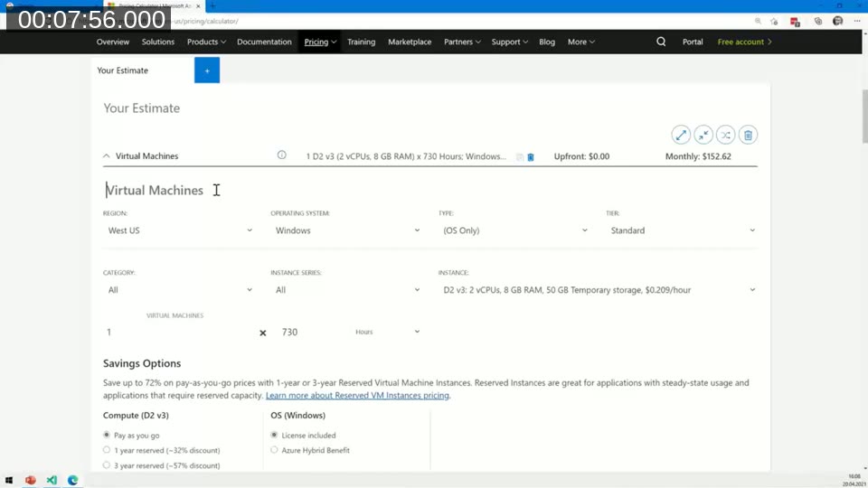Collapse the Virtual Machines section chevron
This screenshot has height=488, width=868.
pos(107,156)
